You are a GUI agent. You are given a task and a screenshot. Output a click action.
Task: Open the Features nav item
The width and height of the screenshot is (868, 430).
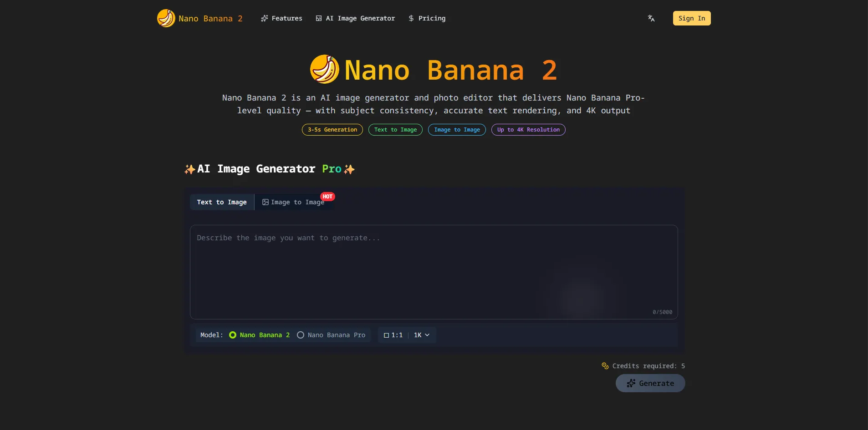click(281, 18)
